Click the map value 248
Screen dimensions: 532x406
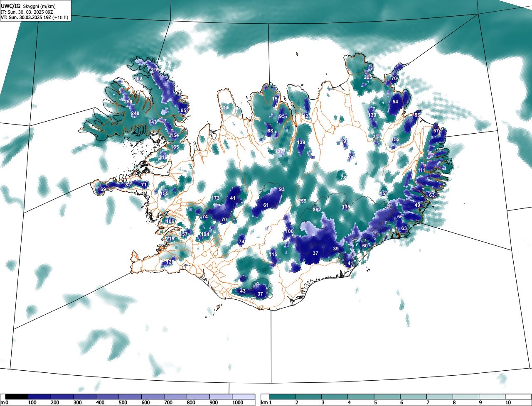(135, 113)
